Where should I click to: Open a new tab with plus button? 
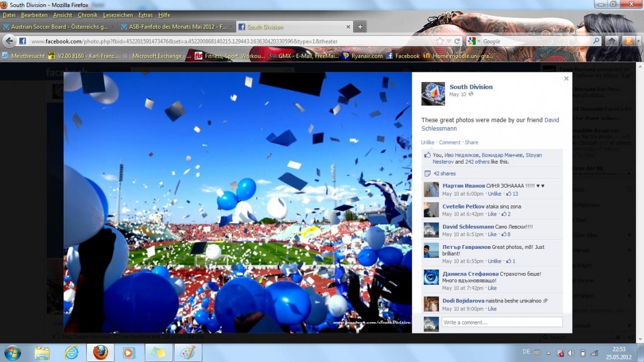pos(360,27)
